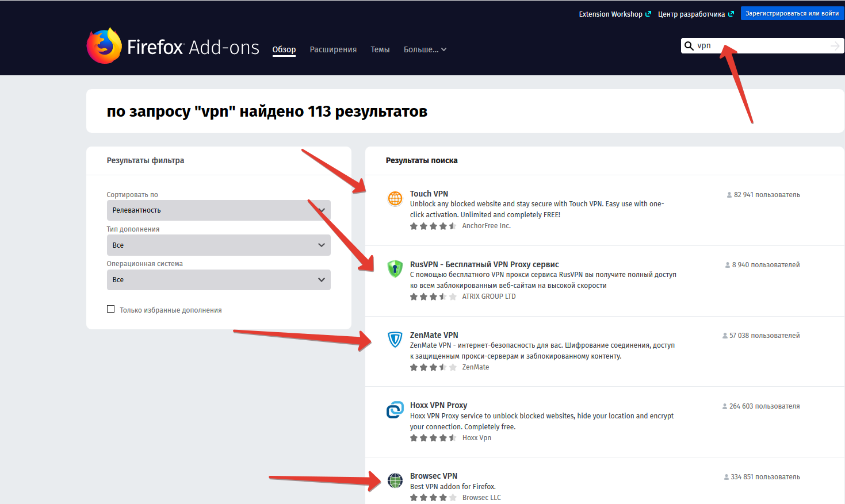
Task: Click AnchorFree Inc. author name
Action: coord(487,226)
